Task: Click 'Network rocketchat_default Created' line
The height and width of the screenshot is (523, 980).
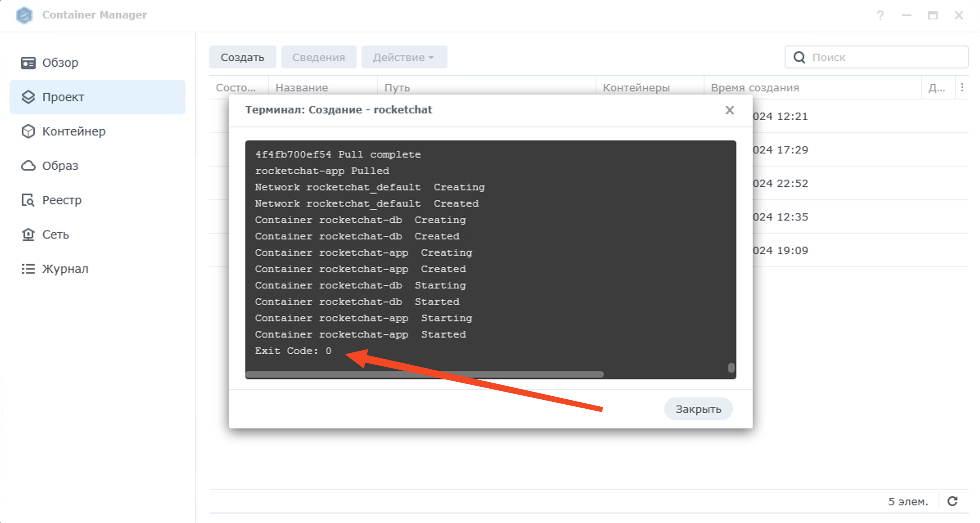Action: click(367, 203)
